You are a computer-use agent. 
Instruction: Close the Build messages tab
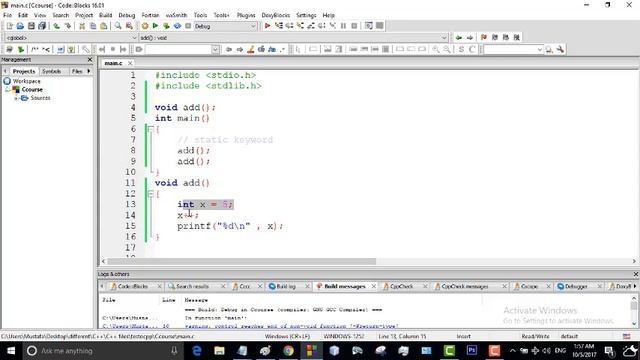click(373, 287)
